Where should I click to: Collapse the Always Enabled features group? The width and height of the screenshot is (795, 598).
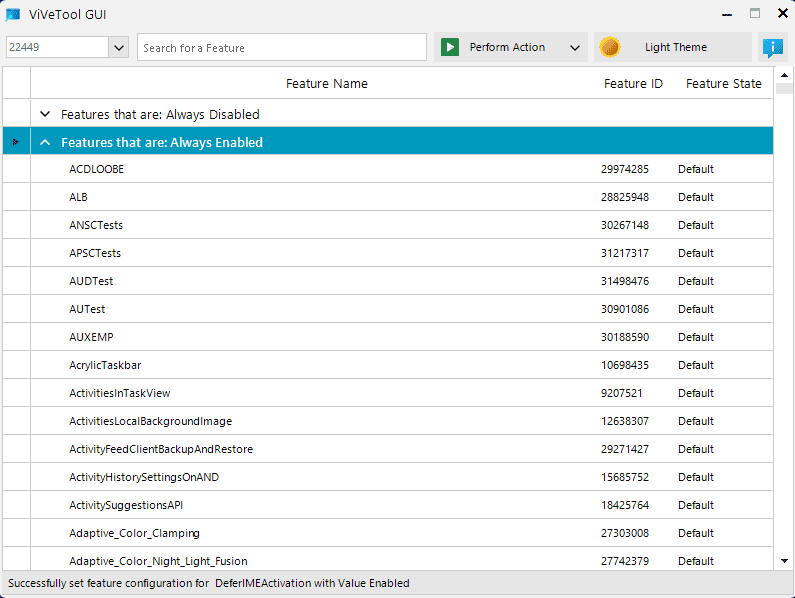(45, 142)
